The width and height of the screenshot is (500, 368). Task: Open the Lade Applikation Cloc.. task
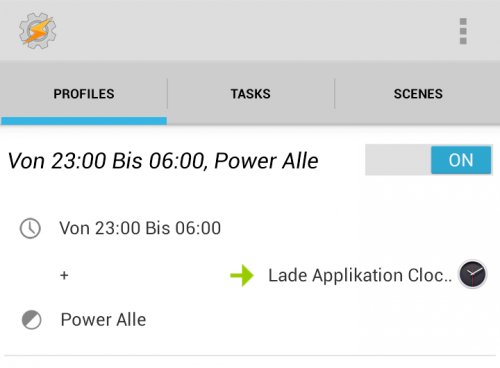(360, 275)
